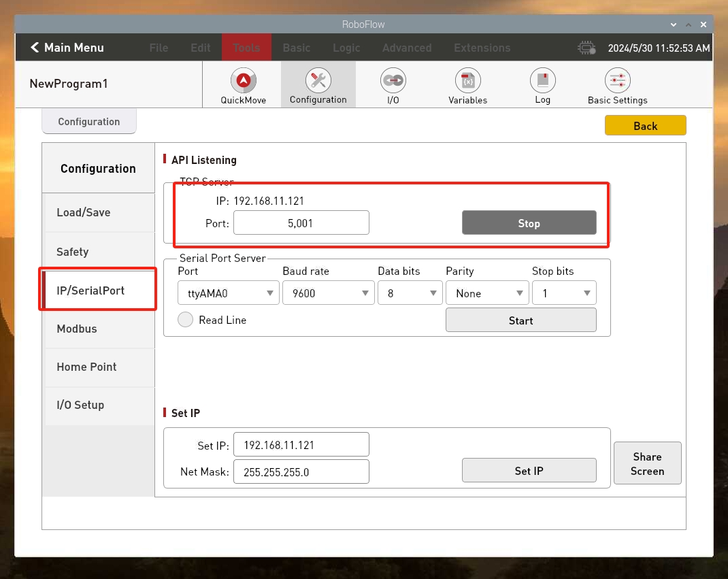Open the Home Point sidebar tab

(x=99, y=367)
